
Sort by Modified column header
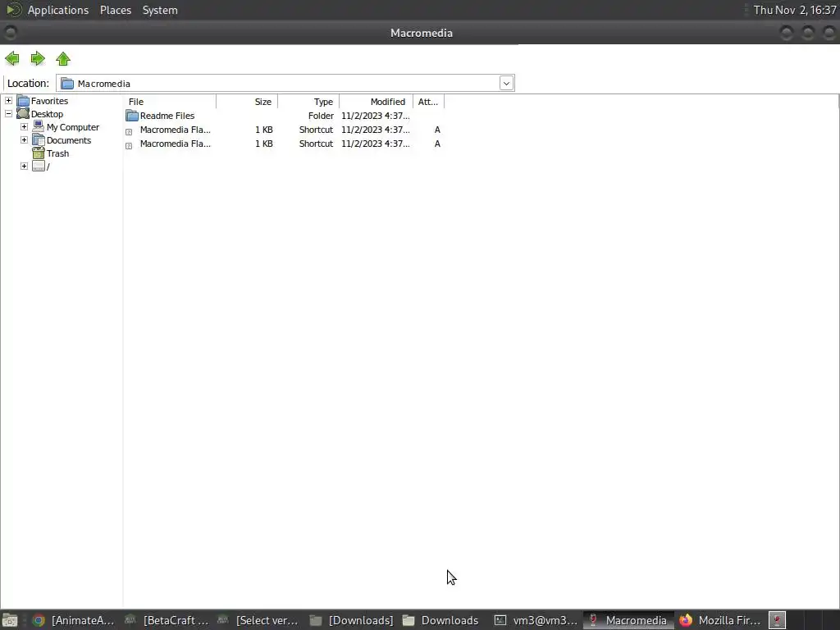click(376, 102)
